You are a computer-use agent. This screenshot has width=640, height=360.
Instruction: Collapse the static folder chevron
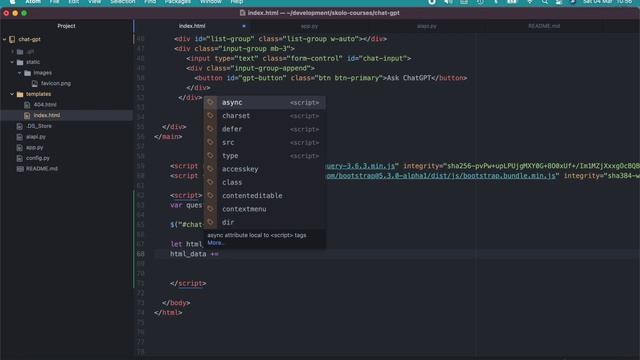[x=12, y=62]
